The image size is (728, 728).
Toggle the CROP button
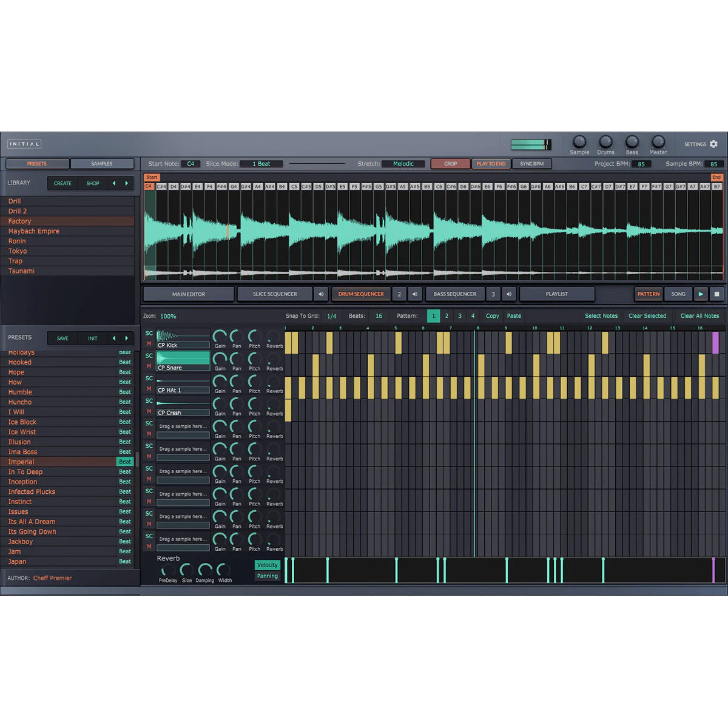pos(450,164)
